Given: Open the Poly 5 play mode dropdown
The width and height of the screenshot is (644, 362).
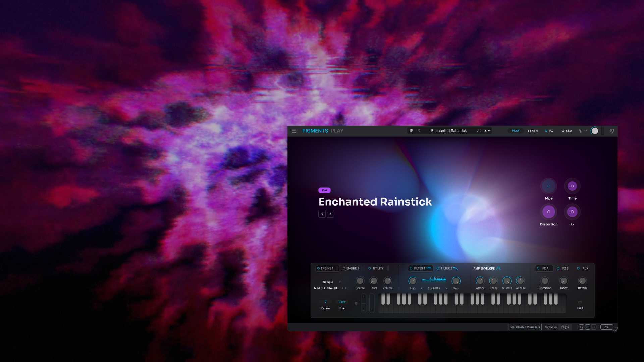Looking at the screenshot, I should point(565,327).
